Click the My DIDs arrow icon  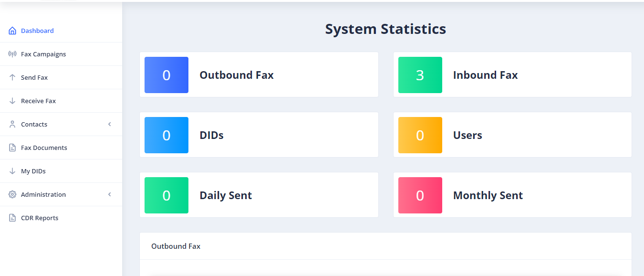pos(12,171)
